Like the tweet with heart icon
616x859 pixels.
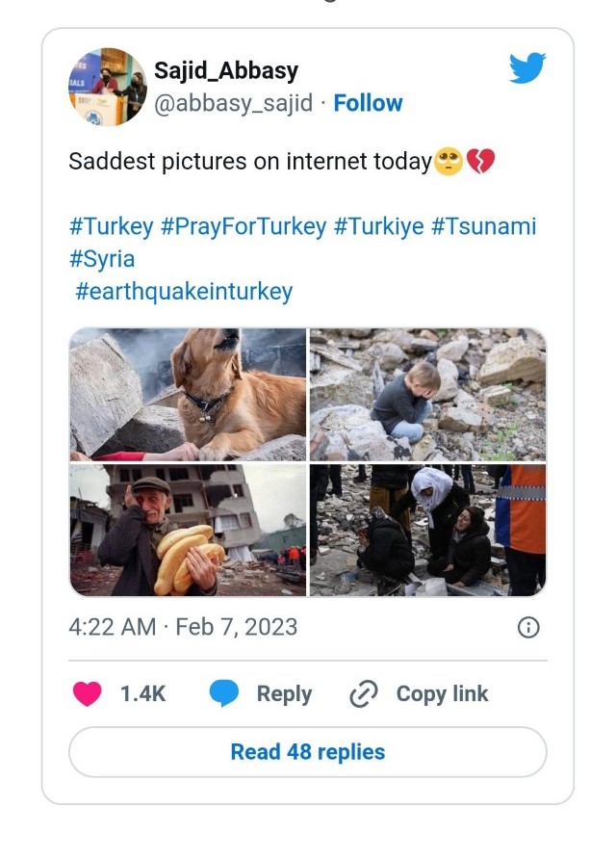(x=88, y=694)
